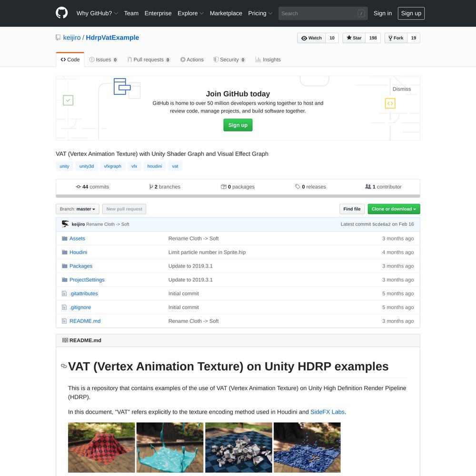Screen dimensions: 476x476
Task: Switch to the Code tab
Action: (x=70, y=59)
